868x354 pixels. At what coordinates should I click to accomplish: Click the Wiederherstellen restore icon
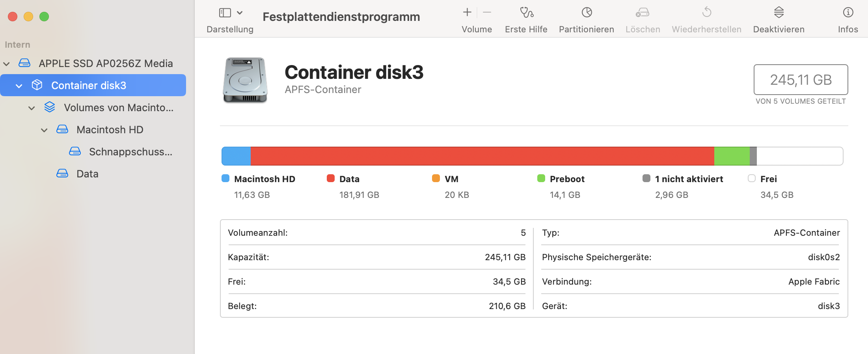(706, 13)
